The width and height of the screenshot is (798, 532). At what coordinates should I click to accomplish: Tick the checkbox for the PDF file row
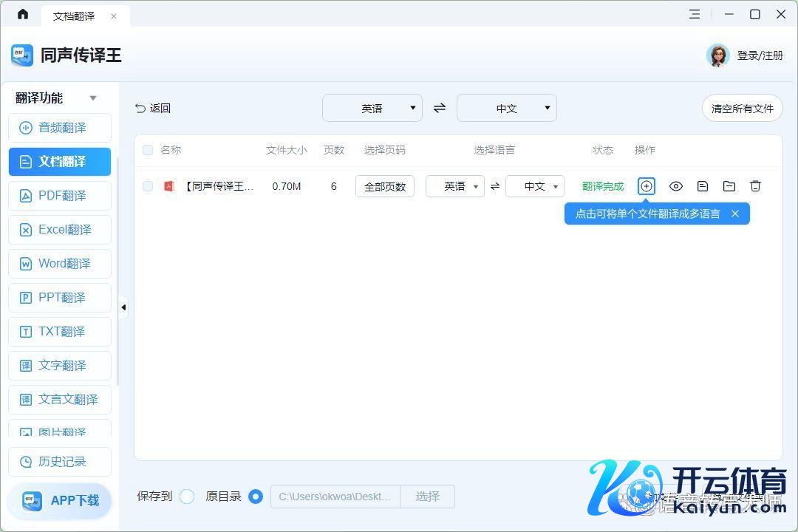[148, 186]
